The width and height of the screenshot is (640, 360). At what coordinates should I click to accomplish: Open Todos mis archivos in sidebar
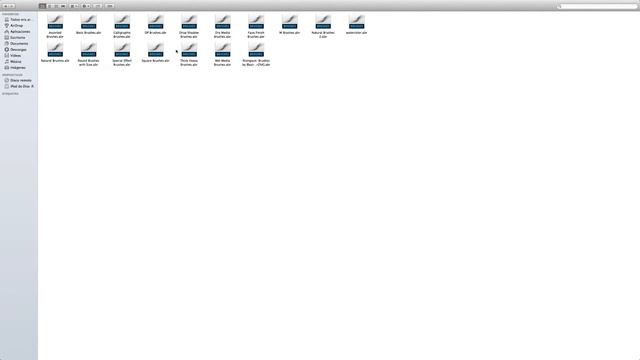click(x=19, y=20)
